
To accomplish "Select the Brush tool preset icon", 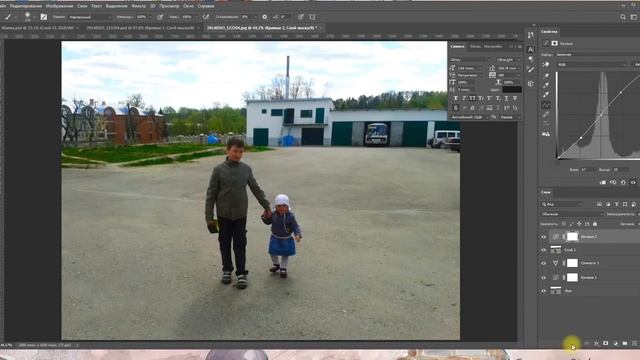I will coord(8,17).
